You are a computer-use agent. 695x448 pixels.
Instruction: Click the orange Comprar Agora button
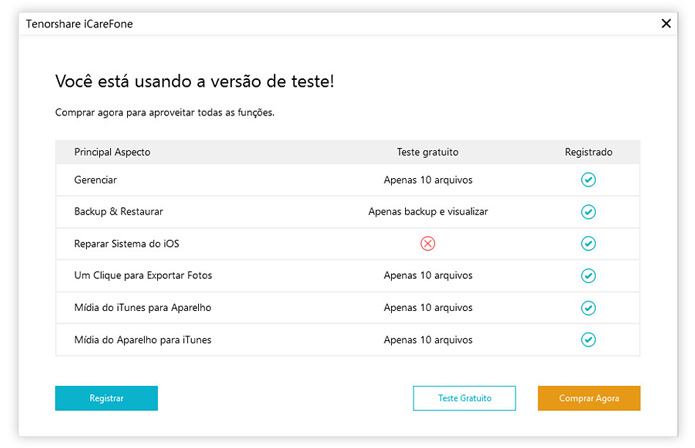(589, 398)
